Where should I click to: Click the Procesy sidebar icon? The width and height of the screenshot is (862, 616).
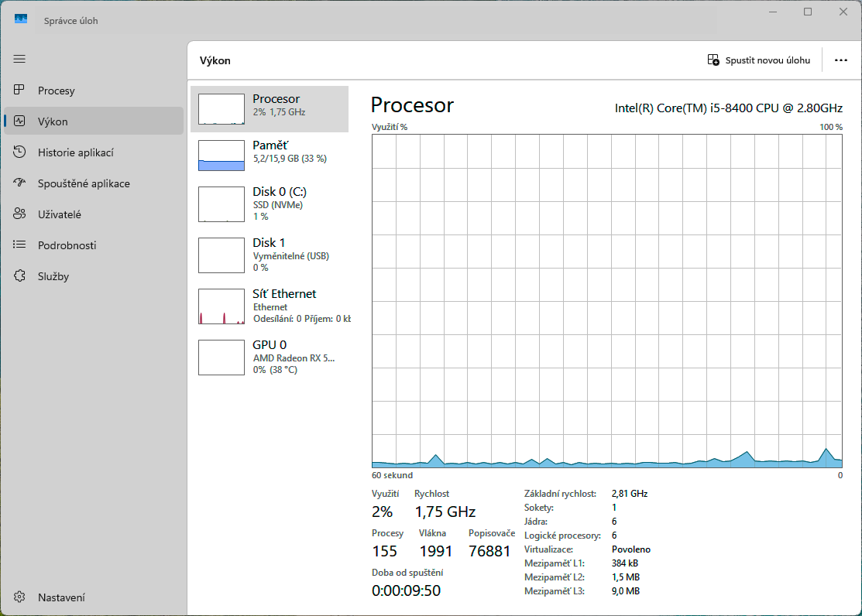coord(20,91)
